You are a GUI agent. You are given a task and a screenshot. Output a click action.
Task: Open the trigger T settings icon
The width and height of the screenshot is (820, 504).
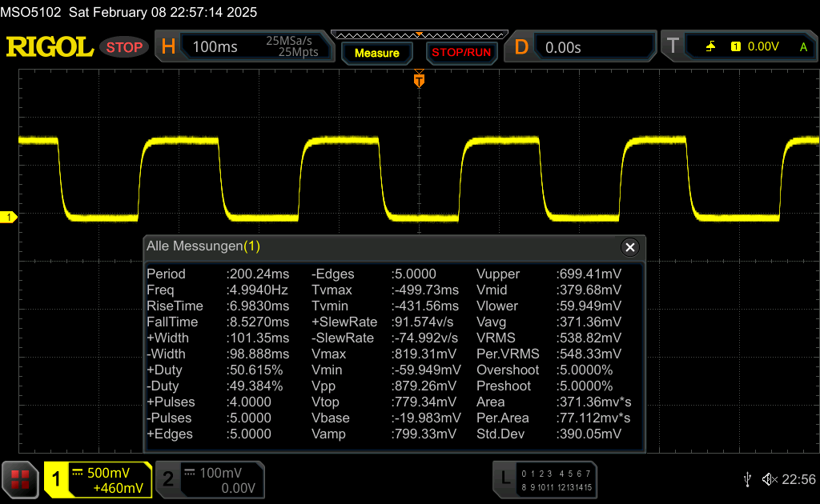coord(673,46)
